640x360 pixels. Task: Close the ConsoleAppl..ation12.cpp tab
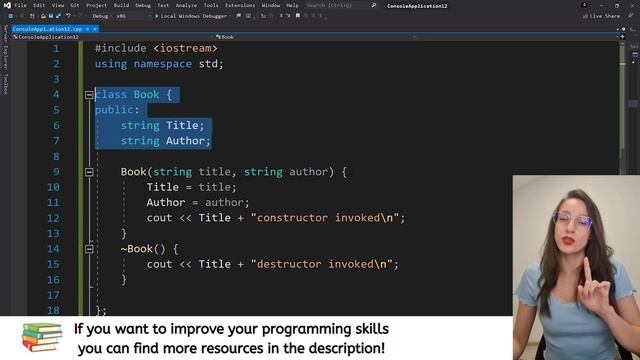95,29
